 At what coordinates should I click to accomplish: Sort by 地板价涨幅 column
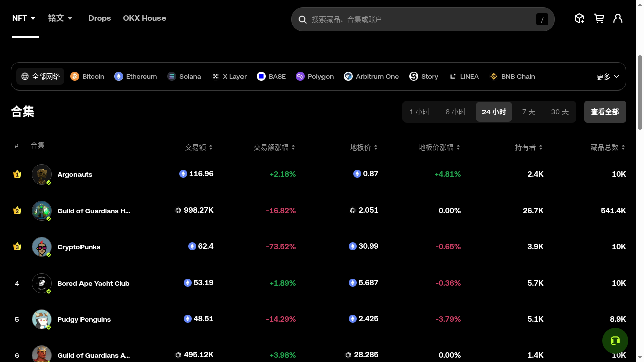point(439,147)
